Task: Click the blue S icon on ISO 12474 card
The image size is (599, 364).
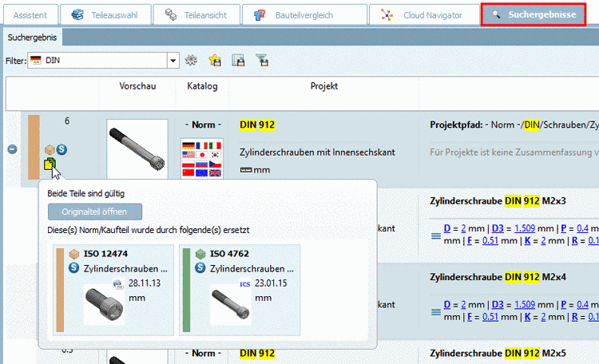Action: (73, 268)
